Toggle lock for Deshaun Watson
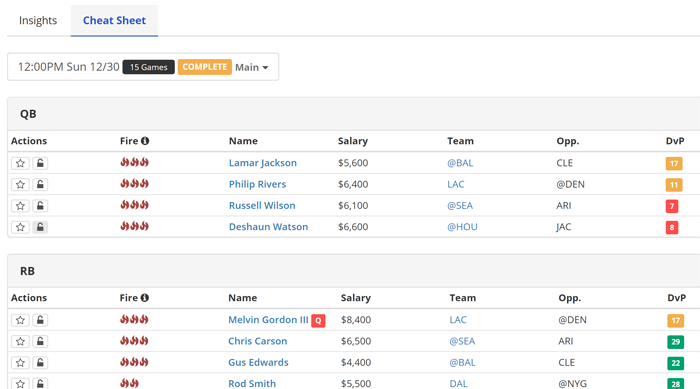This screenshot has height=389, width=700. click(40, 227)
